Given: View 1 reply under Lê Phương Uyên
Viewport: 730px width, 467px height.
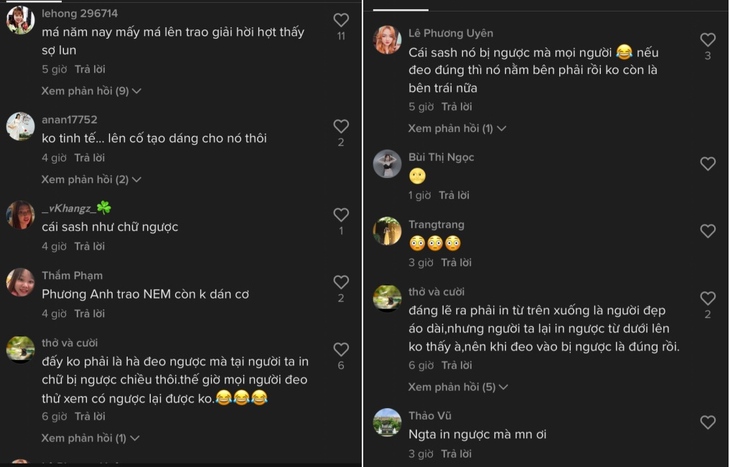Looking at the screenshot, I should pyautogui.click(x=457, y=128).
